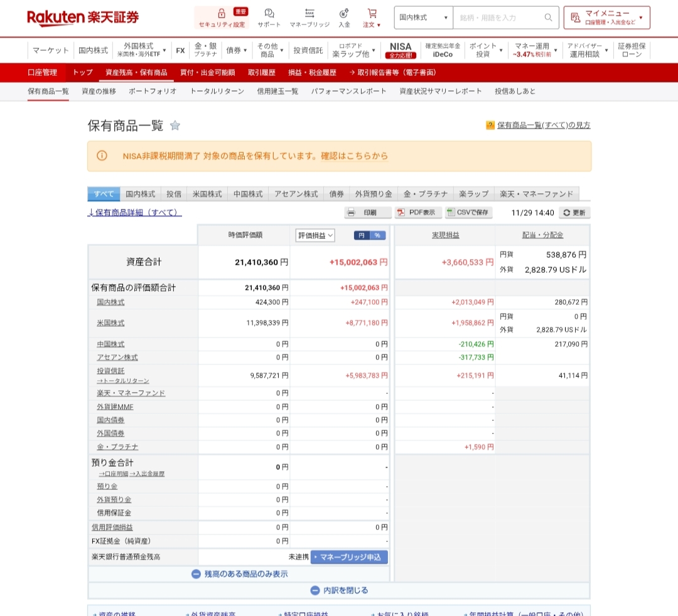This screenshot has width=678, height=616.
Task: Click the star to favorite 保有商品一覧
Action: pos(175,125)
